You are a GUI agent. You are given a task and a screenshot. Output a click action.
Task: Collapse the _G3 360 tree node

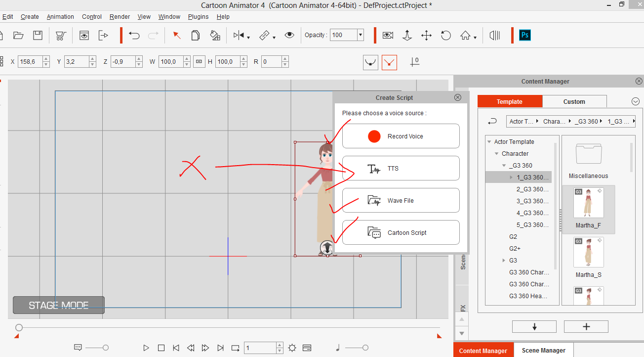pyautogui.click(x=504, y=166)
